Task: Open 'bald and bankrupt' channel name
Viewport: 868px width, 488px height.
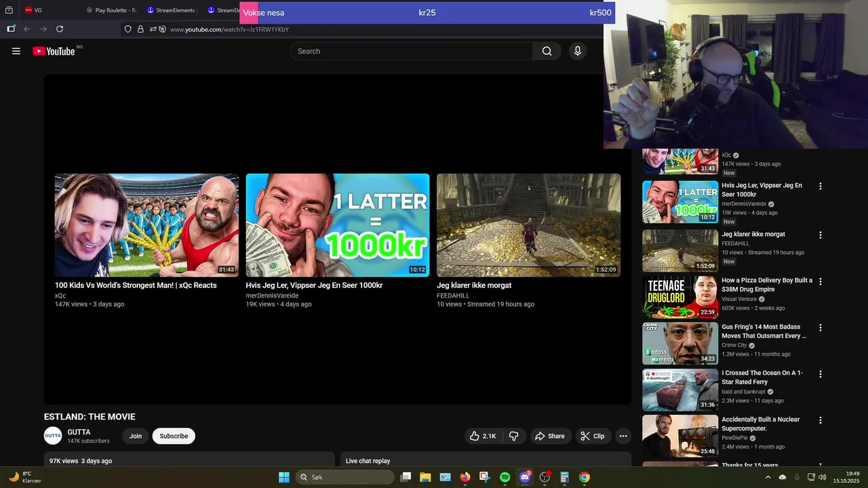Action: 743,392
